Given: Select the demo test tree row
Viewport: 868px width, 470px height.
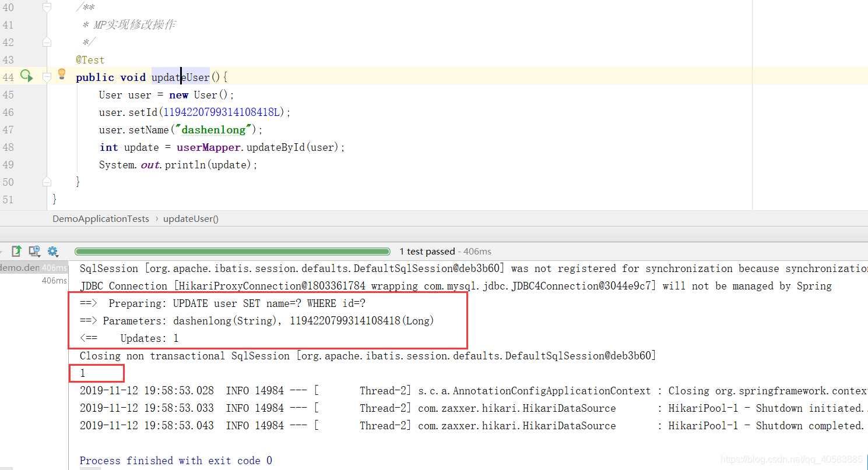Looking at the screenshot, I should click(x=34, y=268).
